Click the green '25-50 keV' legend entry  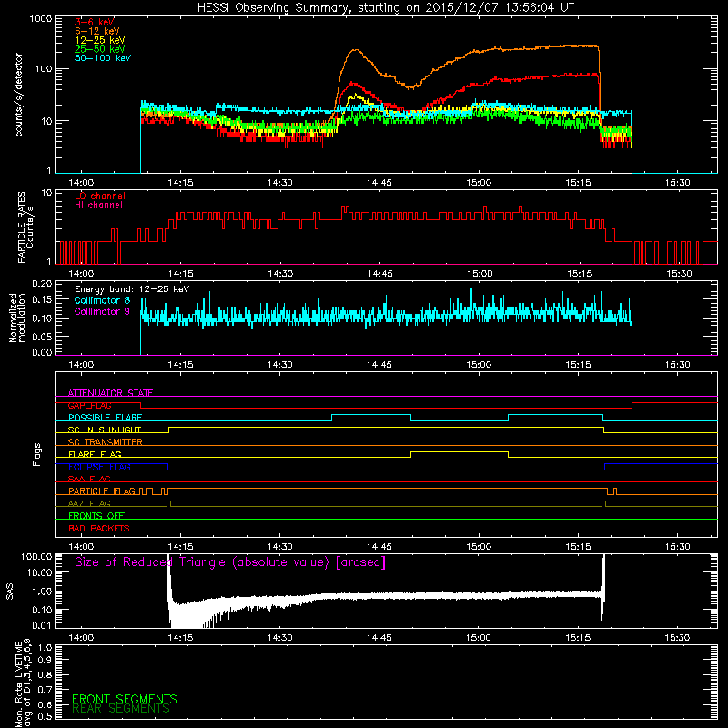(100, 49)
